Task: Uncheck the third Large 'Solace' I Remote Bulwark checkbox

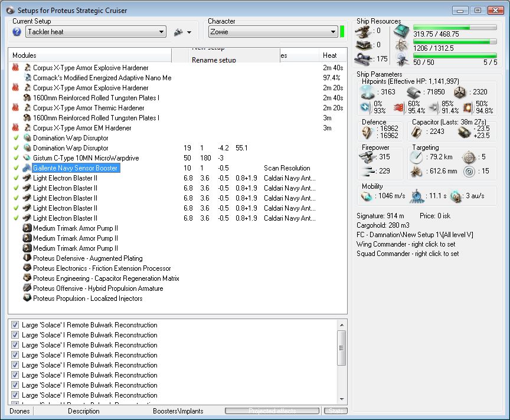Action: [15, 345]
